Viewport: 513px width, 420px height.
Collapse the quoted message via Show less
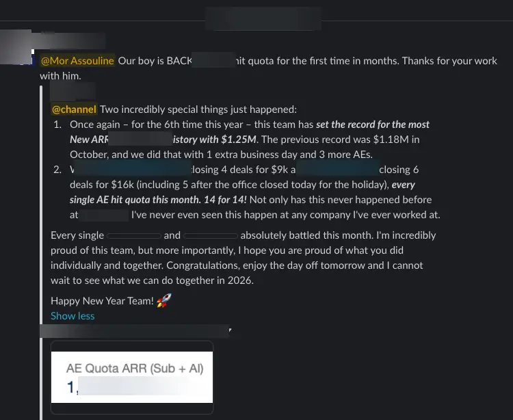tap(73, 316)
